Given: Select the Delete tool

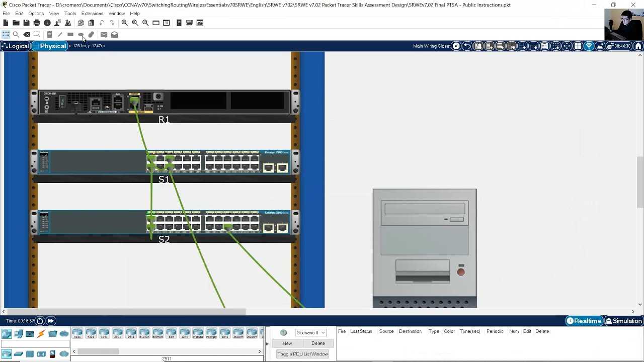Looking at the screenshot, I should [27, 35].
